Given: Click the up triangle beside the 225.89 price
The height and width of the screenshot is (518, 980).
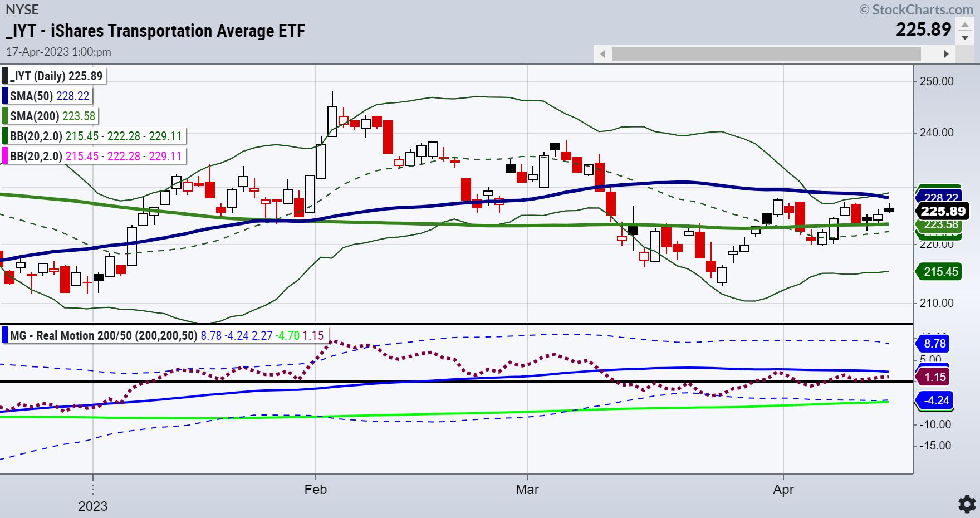Looking at the screenshot, I should [965, 26].
